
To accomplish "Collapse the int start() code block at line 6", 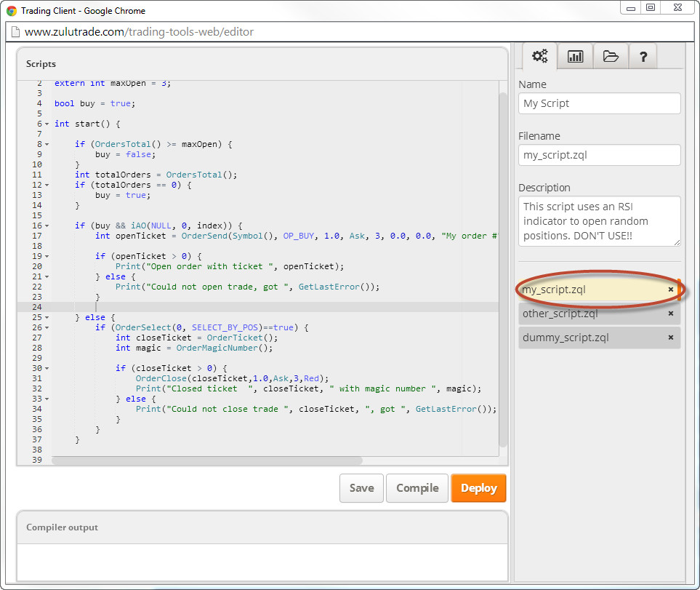I will (x=47, y=124).
